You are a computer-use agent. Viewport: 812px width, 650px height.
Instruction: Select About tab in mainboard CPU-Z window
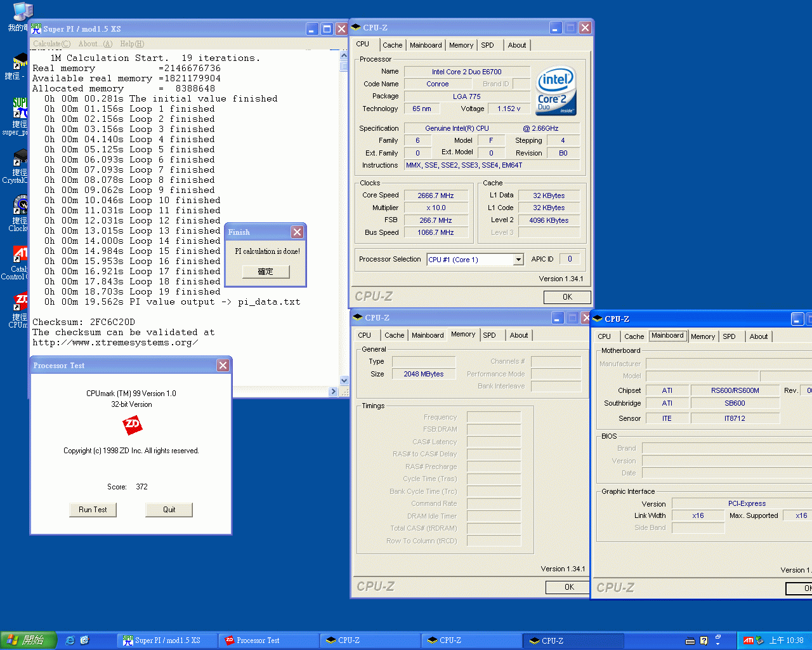[x=759, y=336]
